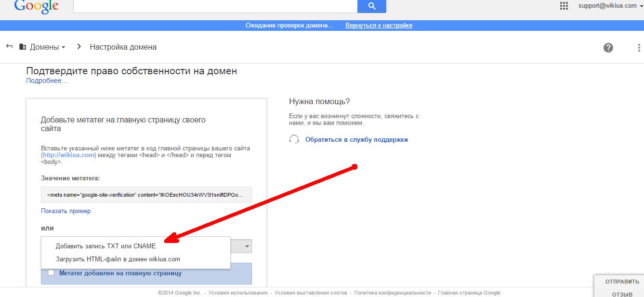
Task: Click the Google search input field
Action: pos(215,6)
